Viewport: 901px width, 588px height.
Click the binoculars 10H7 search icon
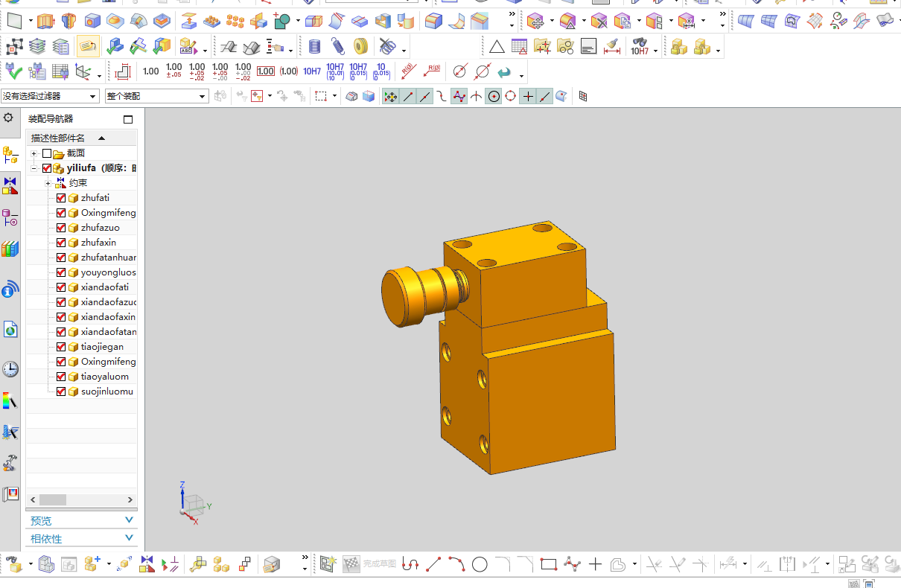[x=640, y=47]
